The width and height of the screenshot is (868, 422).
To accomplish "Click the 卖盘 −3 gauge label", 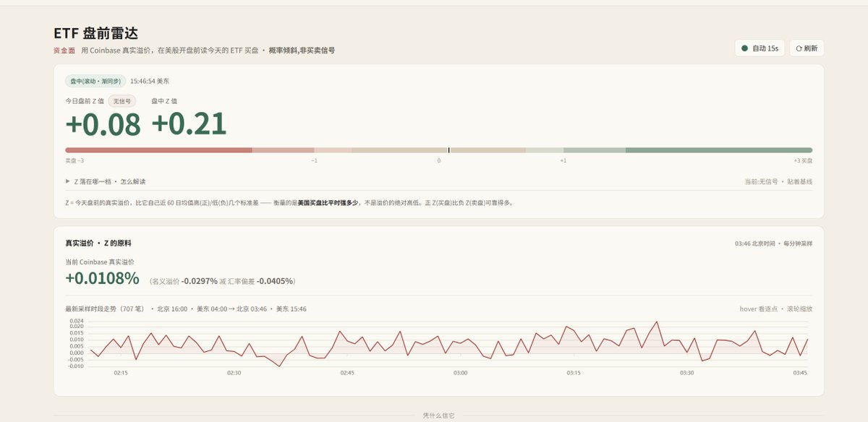I will [x=75, y=160].
